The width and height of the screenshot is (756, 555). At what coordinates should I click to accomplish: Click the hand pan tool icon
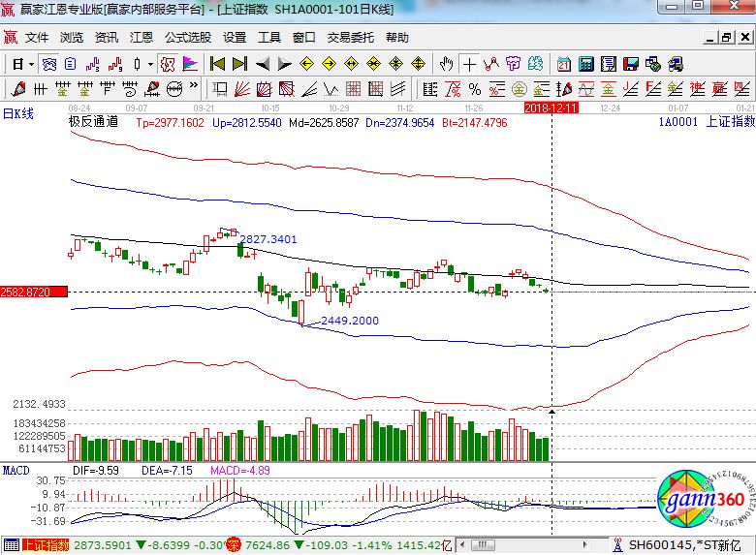click(446, 64)
